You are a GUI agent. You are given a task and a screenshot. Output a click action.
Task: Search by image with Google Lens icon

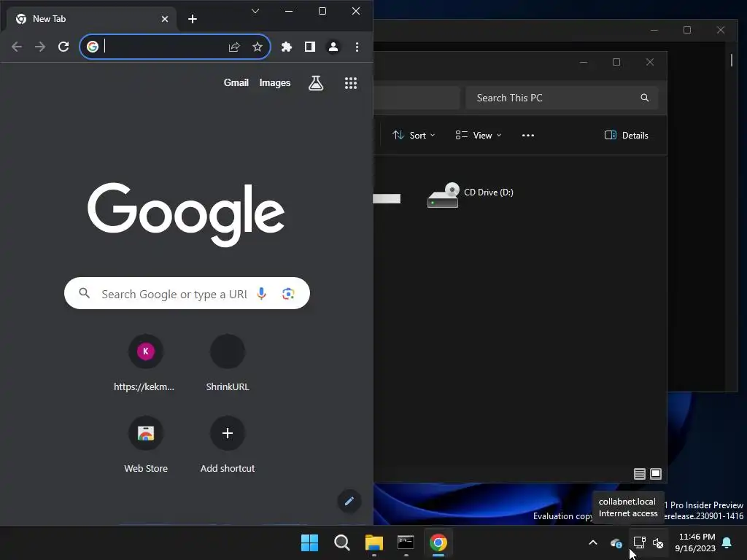288,293
